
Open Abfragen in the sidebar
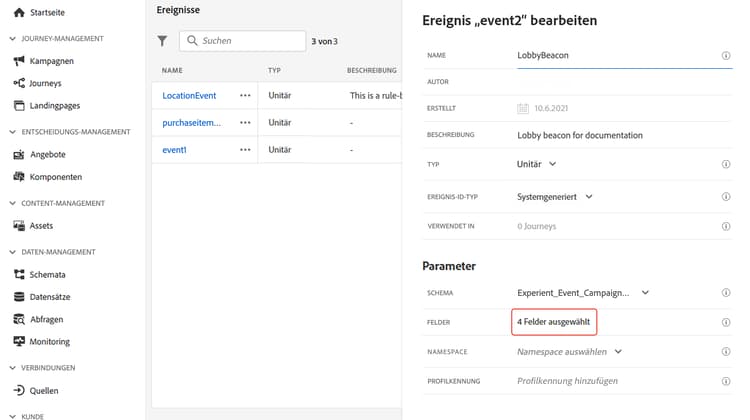point(47,319)
